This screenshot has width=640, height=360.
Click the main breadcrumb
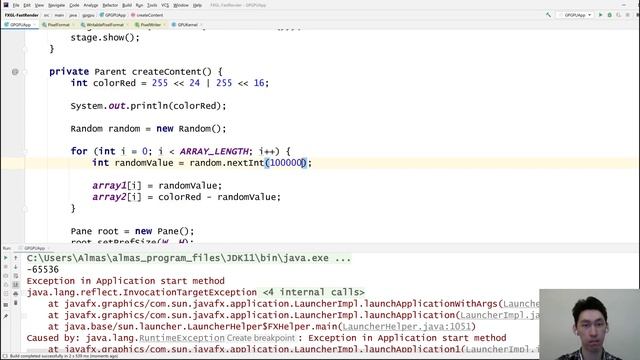[59, 15]
